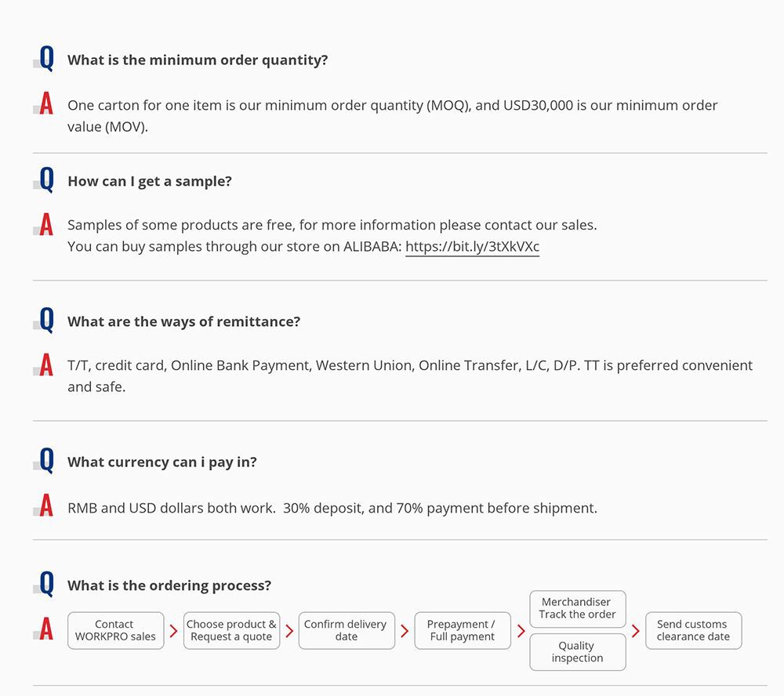This screenshot has width=784, height=696.
Task: Click the Quality inspection step box
Action: (x=577, y=652)
